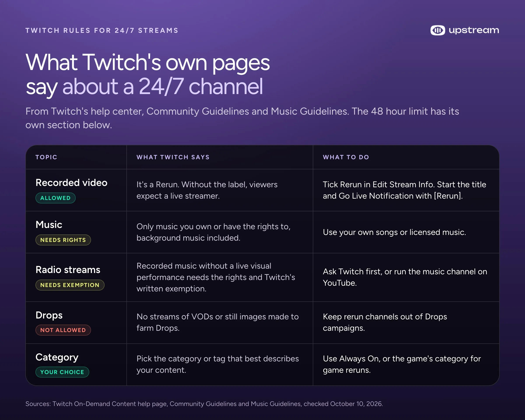
Task: Click the 'about a 24/7 channel' title text
Action: [x=163, y=86]
